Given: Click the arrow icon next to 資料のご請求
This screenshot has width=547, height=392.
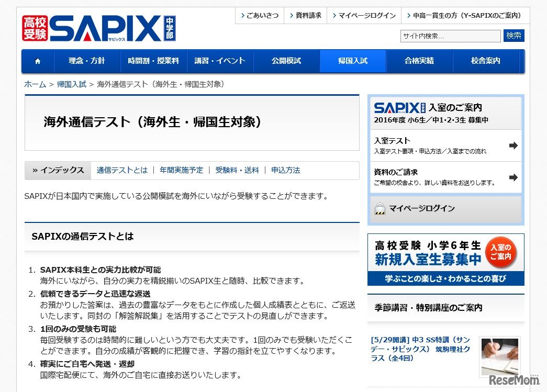Looking at the screenshot, I should 513,178.
